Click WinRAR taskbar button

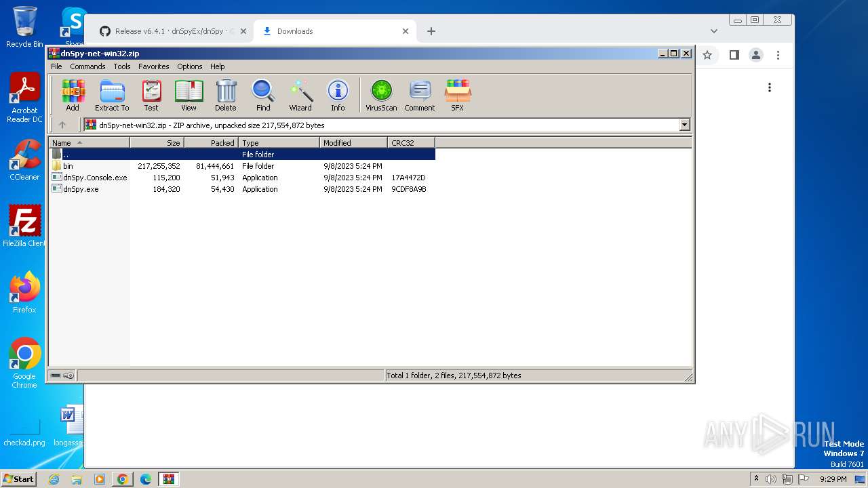coord(168,479)
